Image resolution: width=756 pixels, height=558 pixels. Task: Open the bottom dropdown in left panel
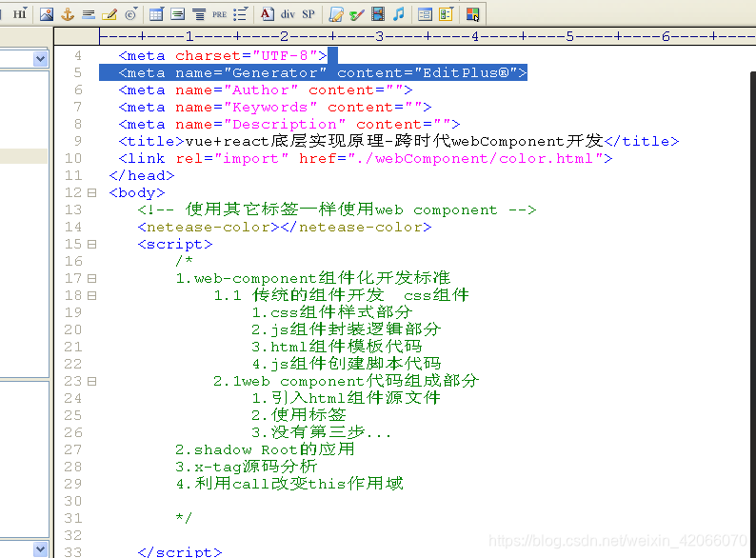pos(41,548)
